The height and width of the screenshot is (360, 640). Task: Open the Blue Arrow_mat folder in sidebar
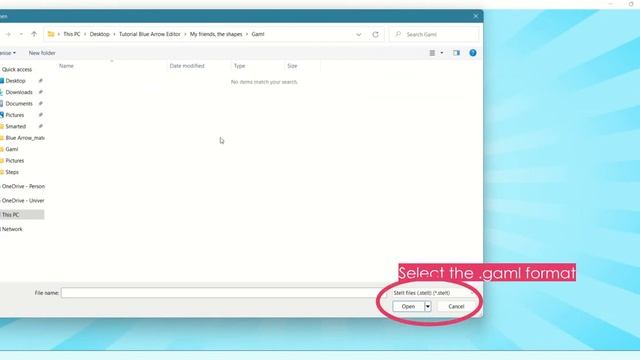pos(24,138)
